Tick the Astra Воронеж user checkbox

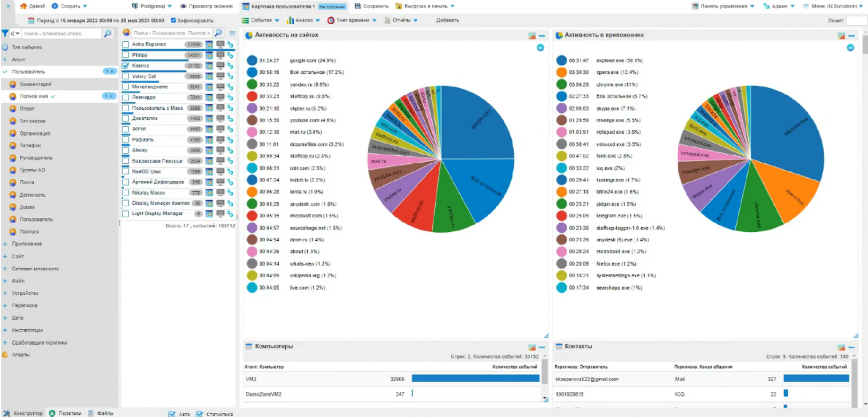coord(126,44)
